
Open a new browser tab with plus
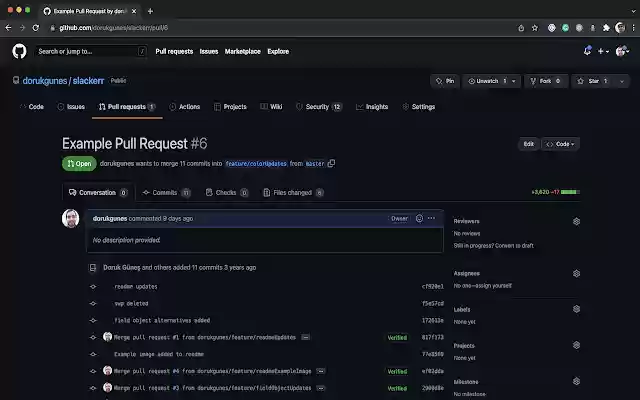(150, 11)
